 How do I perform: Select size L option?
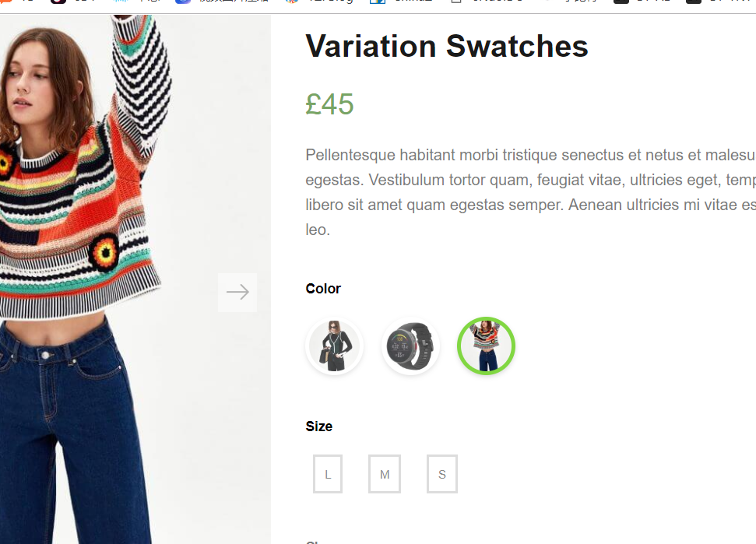[328, 474]
